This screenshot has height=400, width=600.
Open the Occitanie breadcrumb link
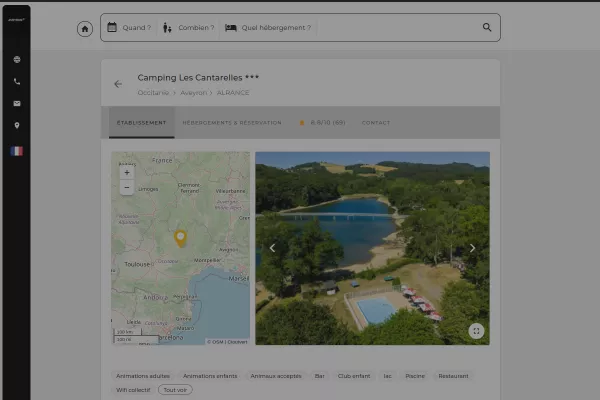coord(153,93)
